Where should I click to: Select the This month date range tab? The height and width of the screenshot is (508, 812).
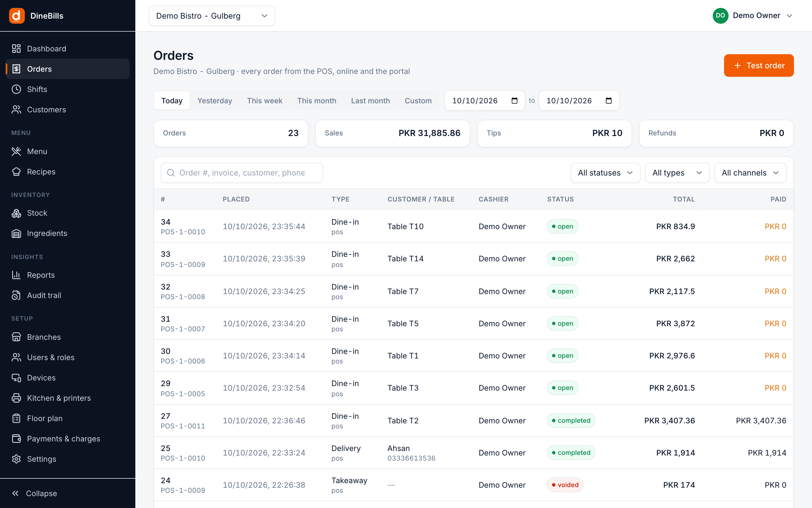coord(316,100)
